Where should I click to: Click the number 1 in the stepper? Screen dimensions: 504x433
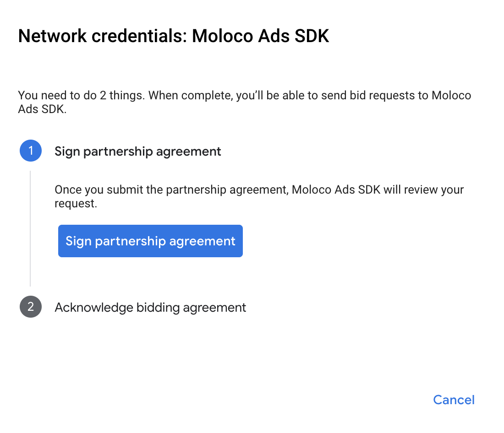tap(31, 151)
